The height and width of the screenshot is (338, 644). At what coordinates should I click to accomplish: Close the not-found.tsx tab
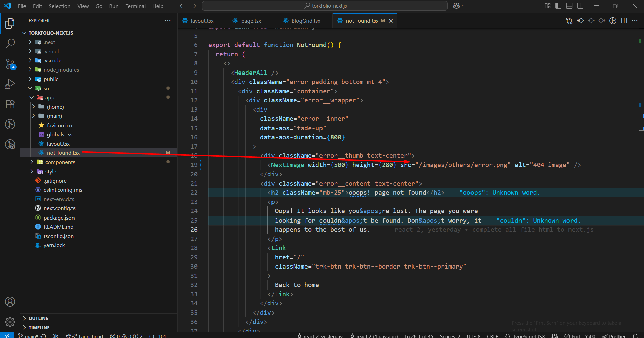(391, 21)
